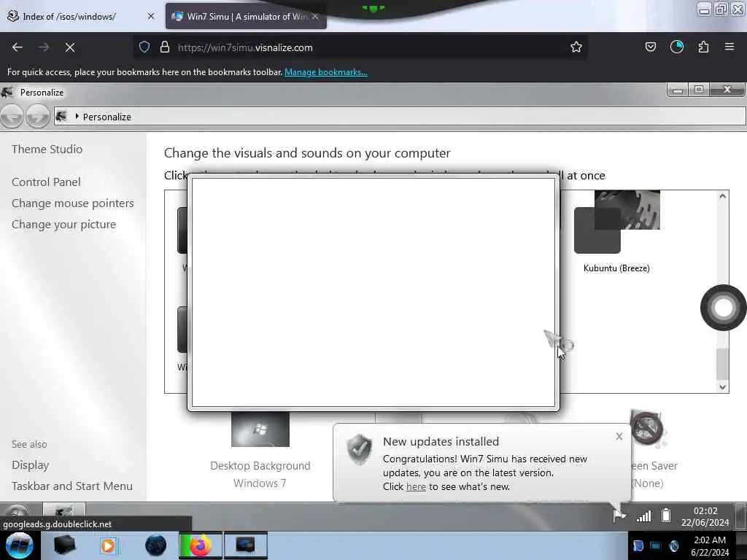
Task: Stop loading the page
Action: coord(70,47)
